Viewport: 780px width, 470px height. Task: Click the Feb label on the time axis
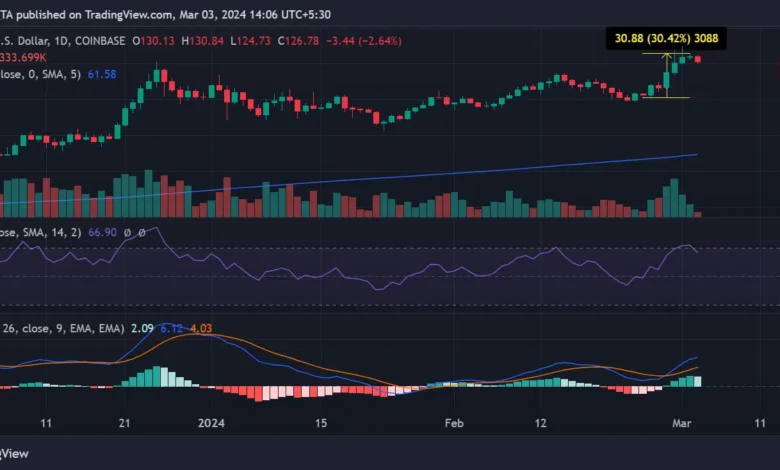[x=454, y=423]
